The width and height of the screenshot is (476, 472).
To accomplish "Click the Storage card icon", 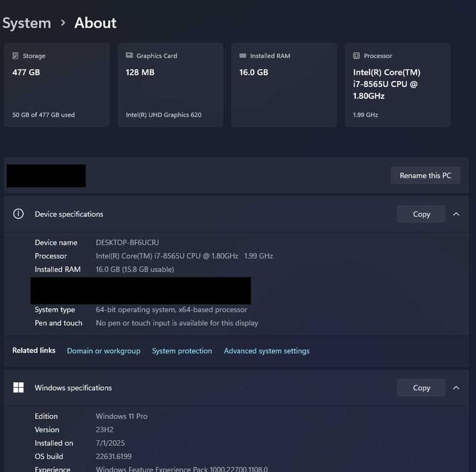I will 16,55.
